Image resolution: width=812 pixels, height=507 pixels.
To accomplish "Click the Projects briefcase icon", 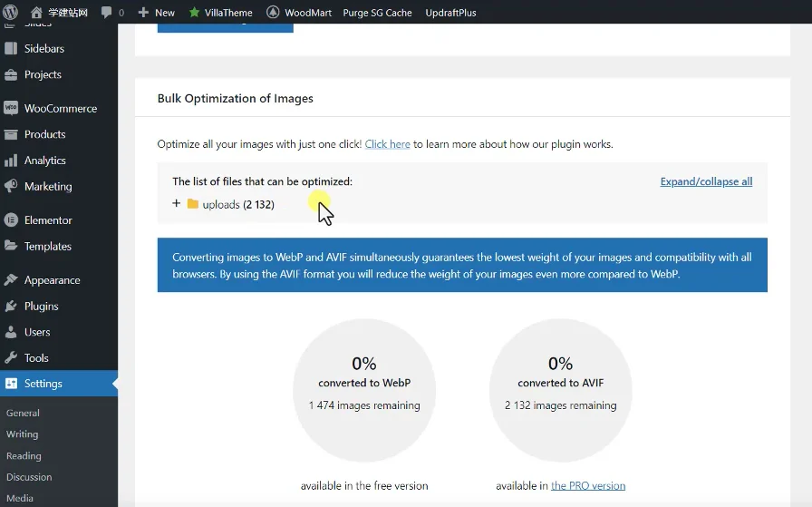I will 11,74.
